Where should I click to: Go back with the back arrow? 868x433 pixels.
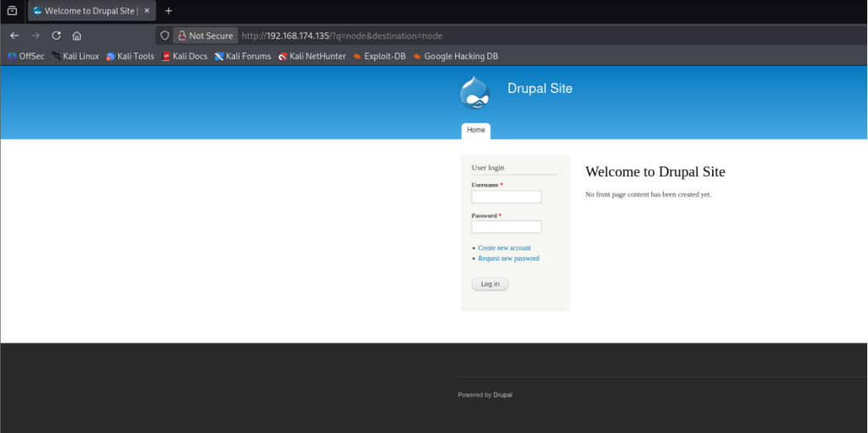click(14, 36)
